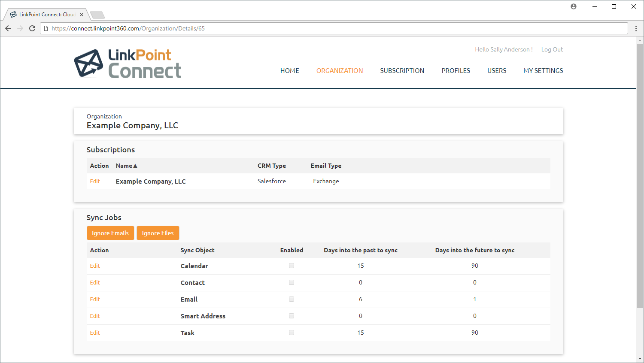This screenshot has height=363, width=644.
Task: Click Smart Address sync object name
Action: point(203,316)
